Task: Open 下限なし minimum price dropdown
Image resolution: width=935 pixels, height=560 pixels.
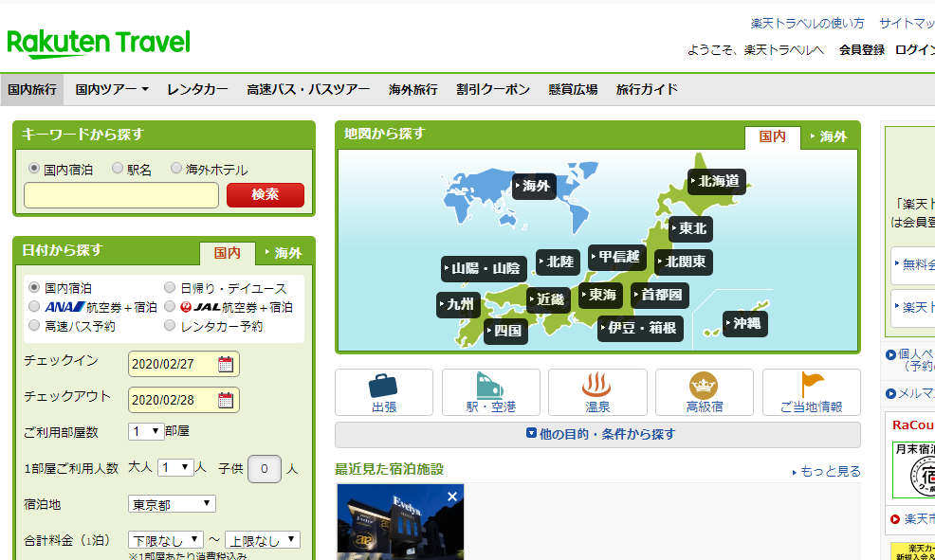Action: (x=166, y=540)
